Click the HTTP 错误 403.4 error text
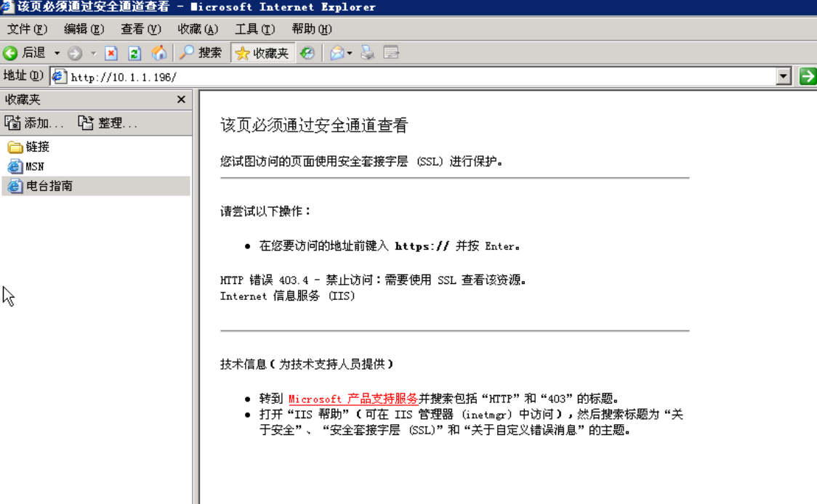The height and width of the screenshot is (504, 817). (x=373, y=280)
